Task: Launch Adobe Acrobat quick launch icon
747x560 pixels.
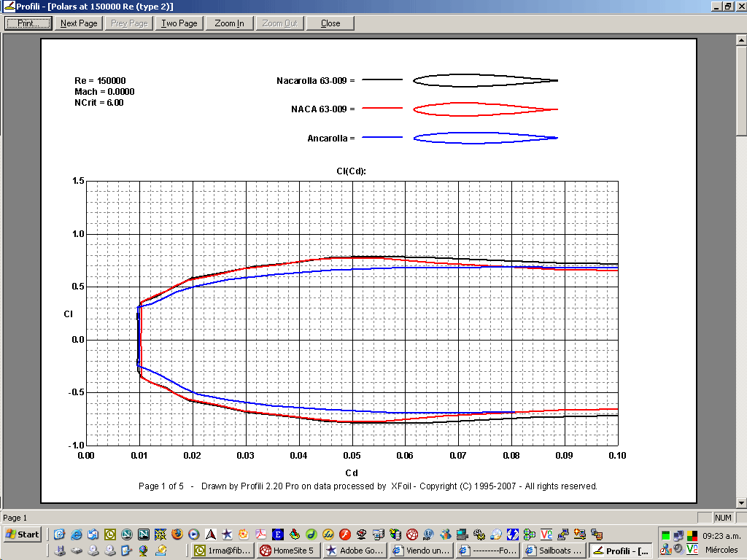Action: 260,534
